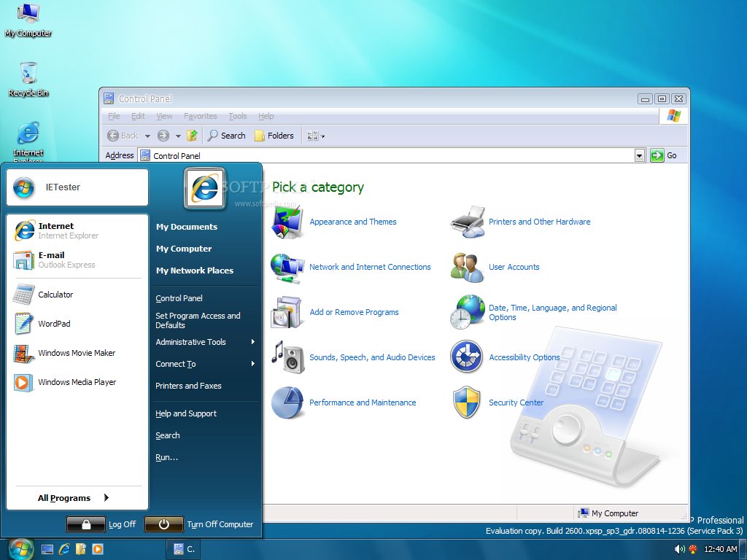Open Windows Media Player from Start menu
This screenshot has height=560, width=747.
[x=77, y=382]
